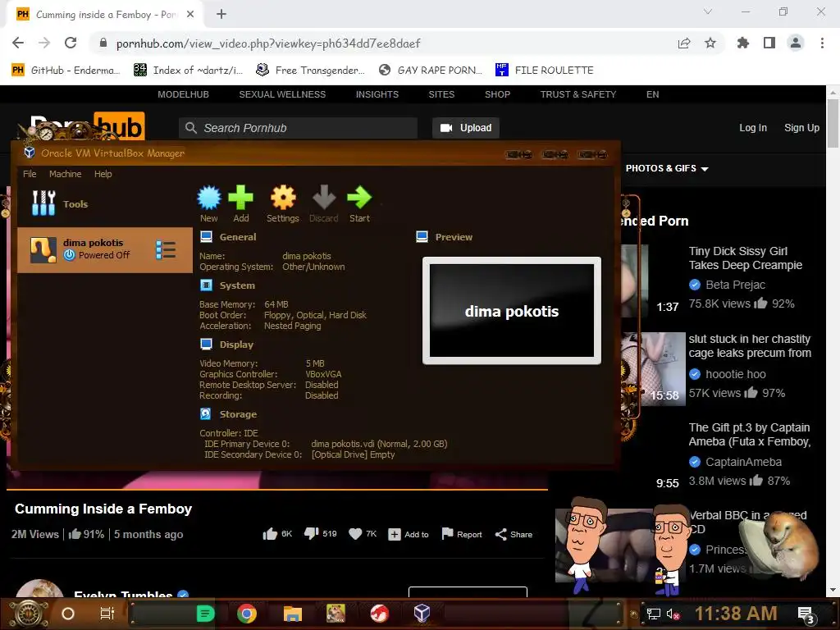Image resolution: width=840 pixels, height=630 pixels.
Task: Open the SITES navigation item
Action: click(441, 94)
